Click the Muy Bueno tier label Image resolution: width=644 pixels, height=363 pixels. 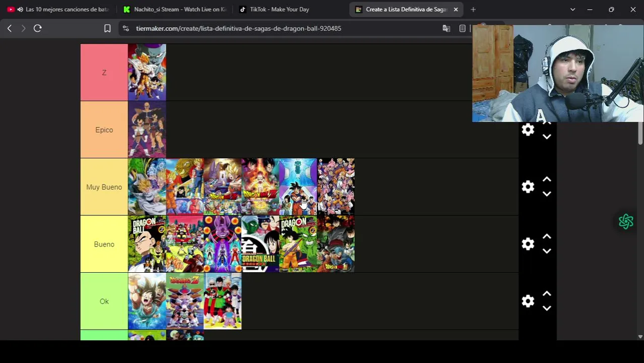(104, 187)
